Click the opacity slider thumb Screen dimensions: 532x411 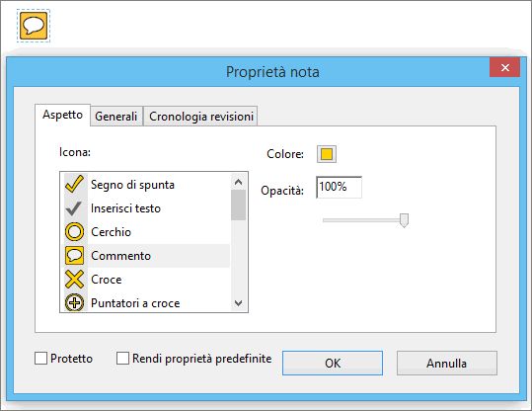(x=404, y=220)
